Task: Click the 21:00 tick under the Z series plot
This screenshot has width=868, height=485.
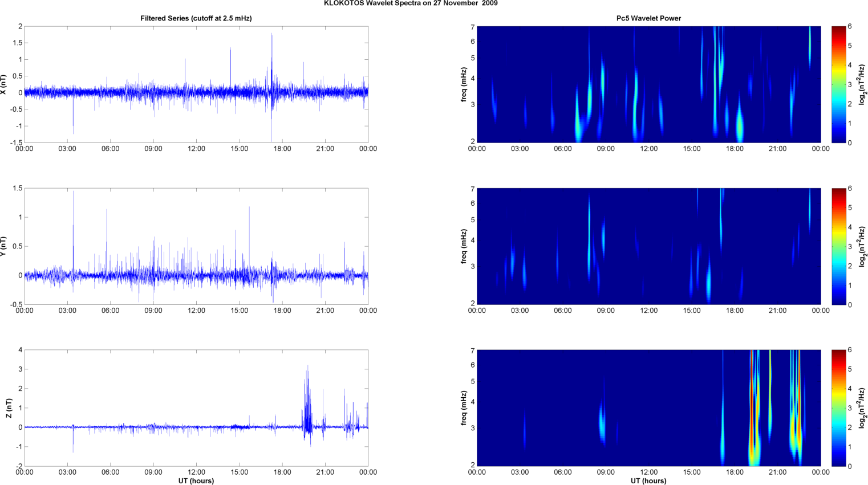Action: (x=325, y=472)
